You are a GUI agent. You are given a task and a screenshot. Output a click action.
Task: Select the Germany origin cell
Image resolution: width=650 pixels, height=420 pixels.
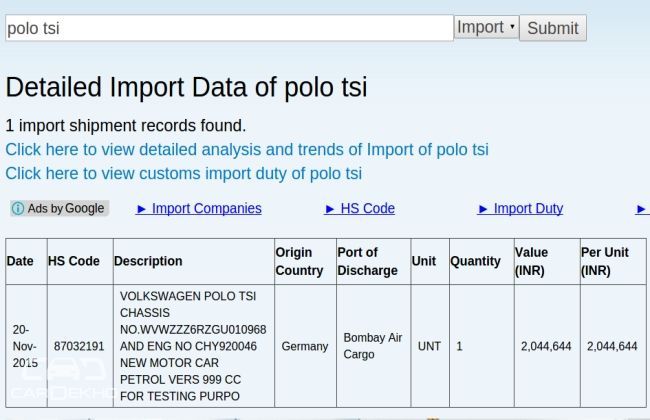click(x=306, y=346)
